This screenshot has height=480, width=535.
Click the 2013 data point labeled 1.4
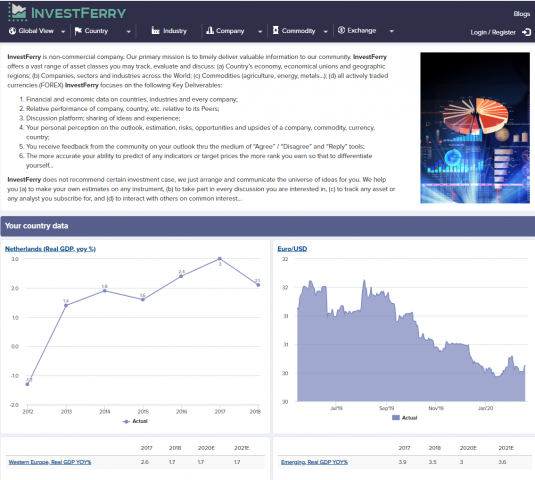(66, 305)
